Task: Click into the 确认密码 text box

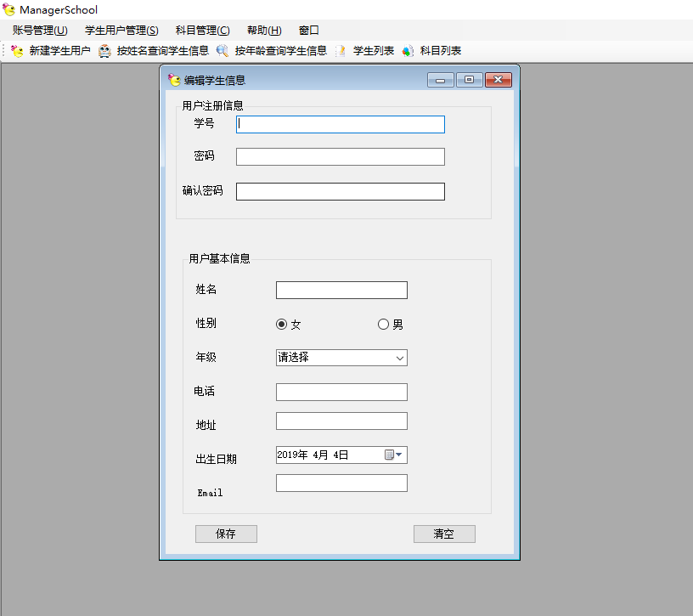Action: point(340,191)
